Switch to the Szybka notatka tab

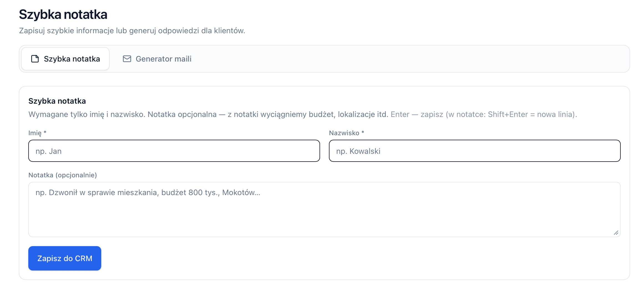pos(65,59)
